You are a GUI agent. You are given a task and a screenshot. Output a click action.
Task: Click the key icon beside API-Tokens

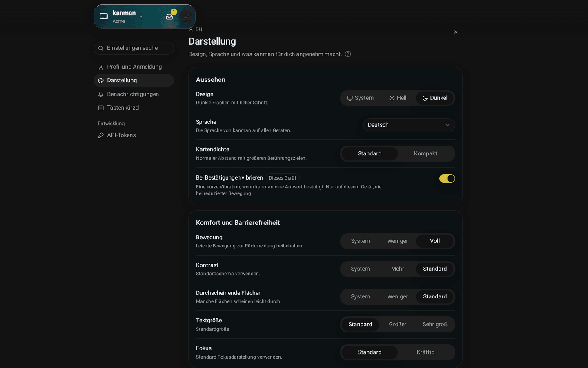[x=101, y=135]
